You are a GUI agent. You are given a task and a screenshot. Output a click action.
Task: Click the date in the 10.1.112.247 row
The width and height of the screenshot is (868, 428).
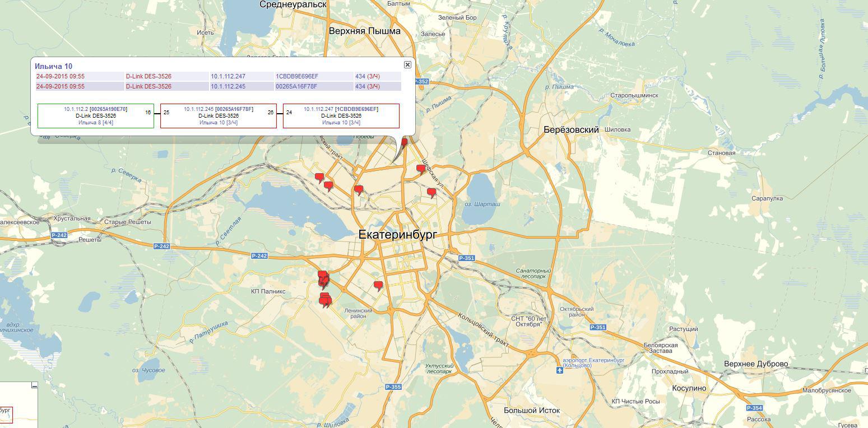click(61, 76)
